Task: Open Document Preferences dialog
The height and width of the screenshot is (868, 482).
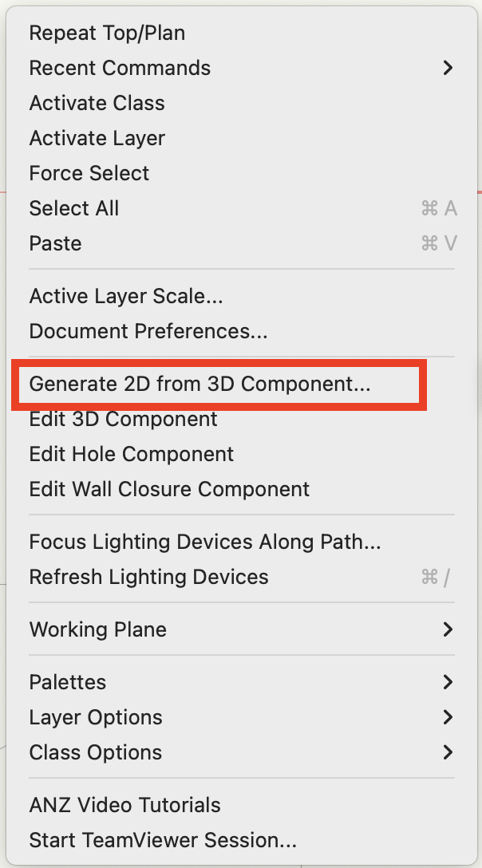Action: click(x=148, y=331)
